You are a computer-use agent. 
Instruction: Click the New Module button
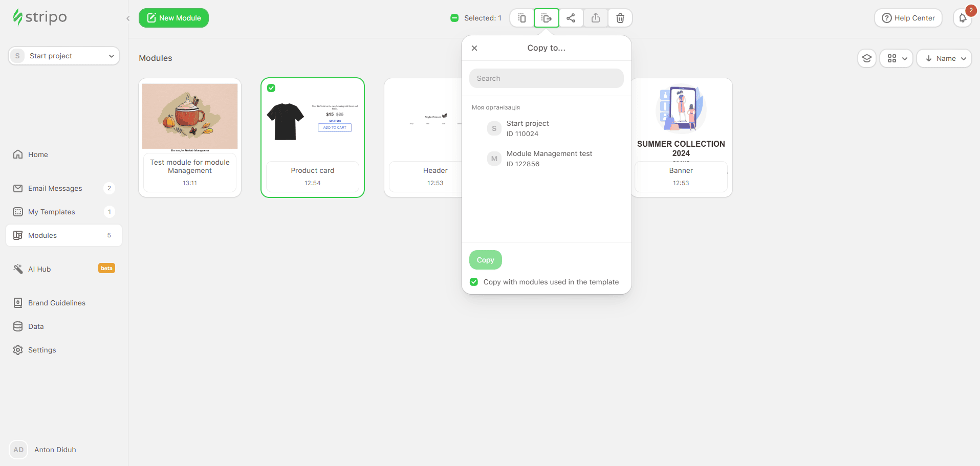pos(173,18)
